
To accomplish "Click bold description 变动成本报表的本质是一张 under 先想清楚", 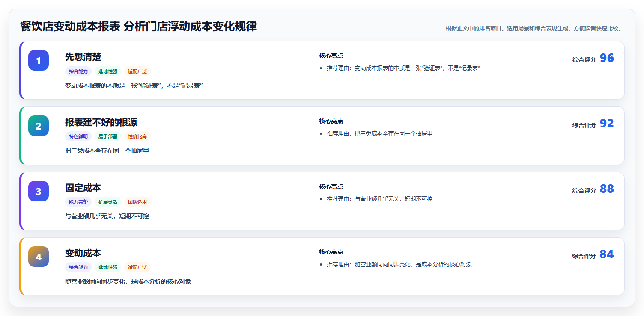I will click(134, 86).
